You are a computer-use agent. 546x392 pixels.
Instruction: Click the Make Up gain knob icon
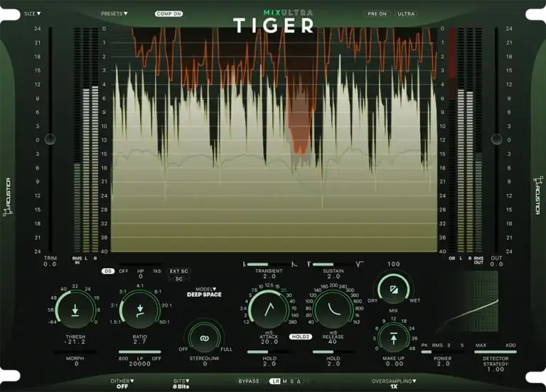click(393, 339)
